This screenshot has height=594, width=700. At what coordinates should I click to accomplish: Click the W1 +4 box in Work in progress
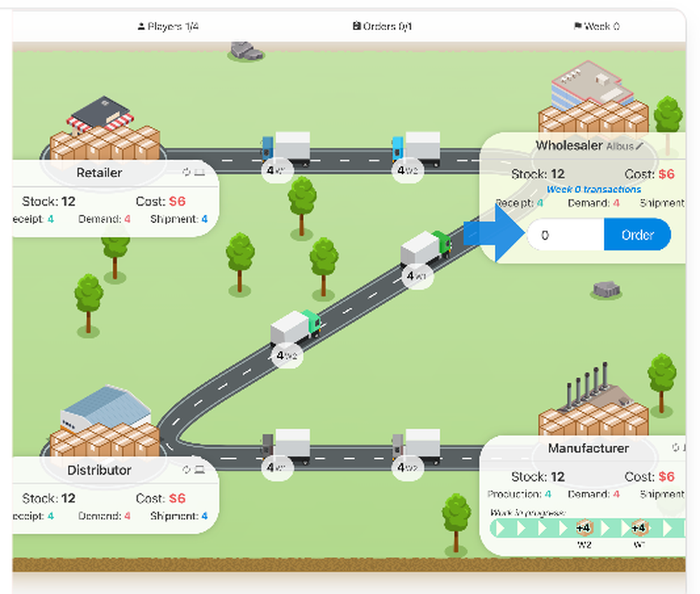tap(639, 528)
